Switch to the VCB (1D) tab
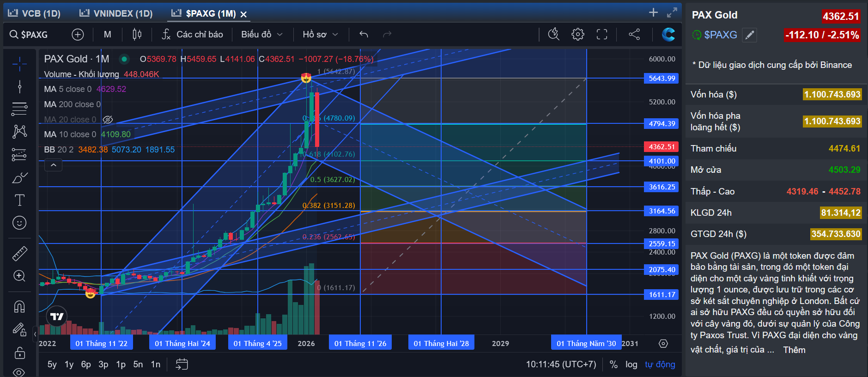 [x=34, y=13]
